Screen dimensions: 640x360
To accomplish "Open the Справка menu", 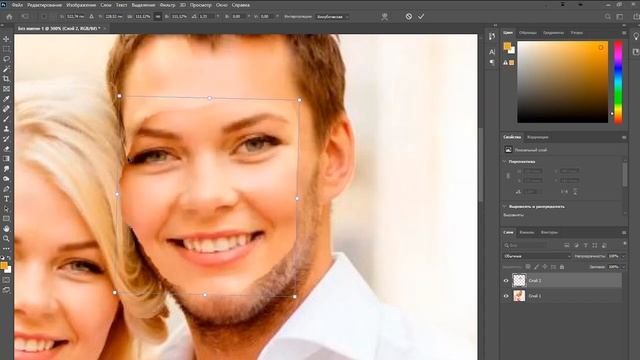I will [240, 5].
